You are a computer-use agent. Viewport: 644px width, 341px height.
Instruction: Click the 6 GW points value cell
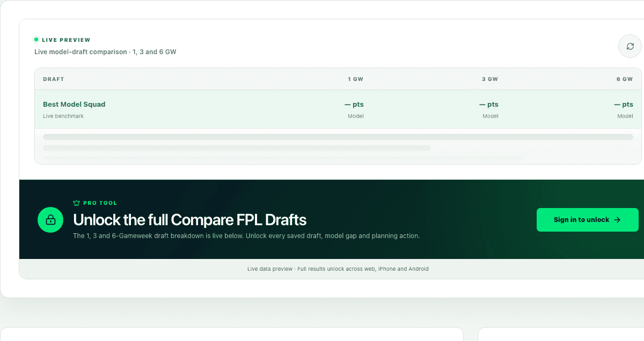tap(624, 105)
